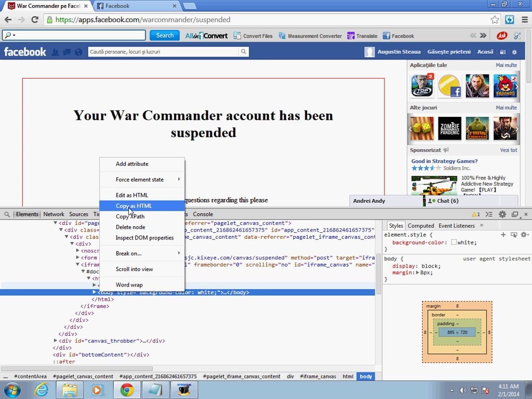Open the Event Listeners tab
The image size is (532, 399).
[x=456, y=226]
